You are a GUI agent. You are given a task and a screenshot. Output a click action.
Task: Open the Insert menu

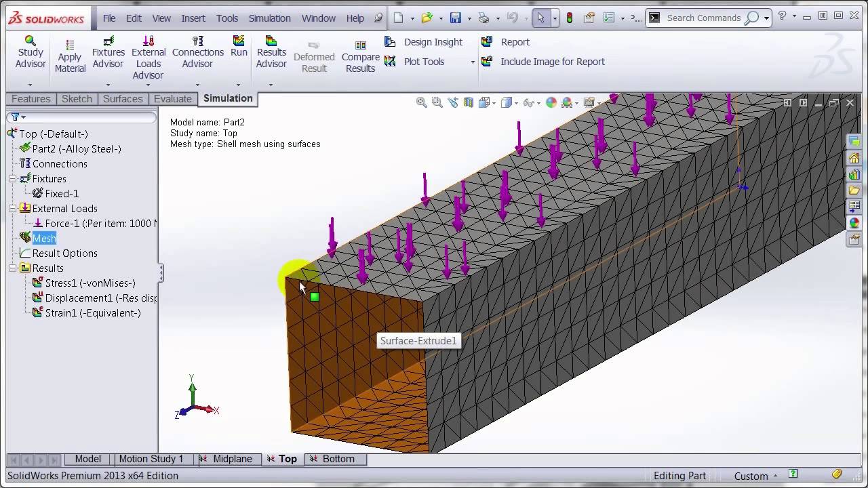[x=193, y=18]
